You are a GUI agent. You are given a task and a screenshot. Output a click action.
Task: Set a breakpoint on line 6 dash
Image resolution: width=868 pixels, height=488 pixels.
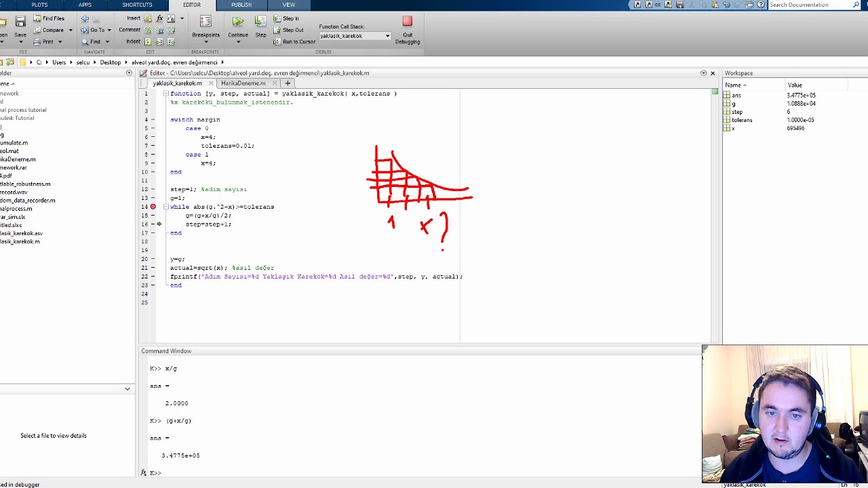[153, 137]
